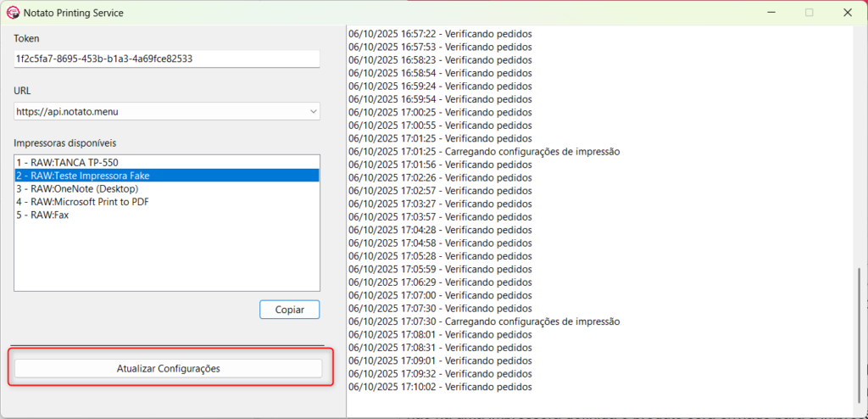Click the 17:07:30 Carregando configurações log line
The image size is (868, 419).
tap(484, 321)
